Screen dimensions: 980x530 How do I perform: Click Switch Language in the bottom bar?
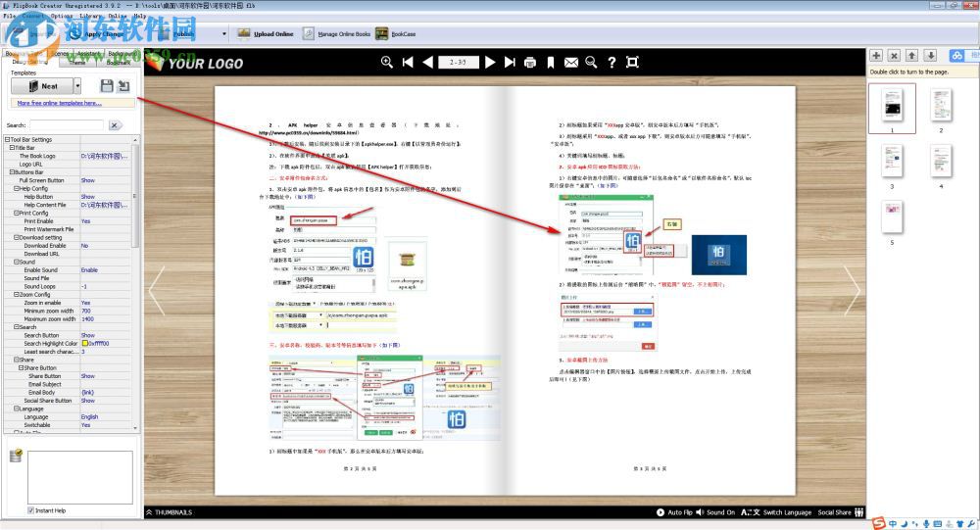tap(776, 512)
